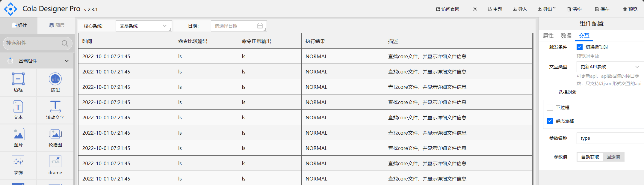
Task: Click the 搜索组件 search input field
Action: [33, 43]
